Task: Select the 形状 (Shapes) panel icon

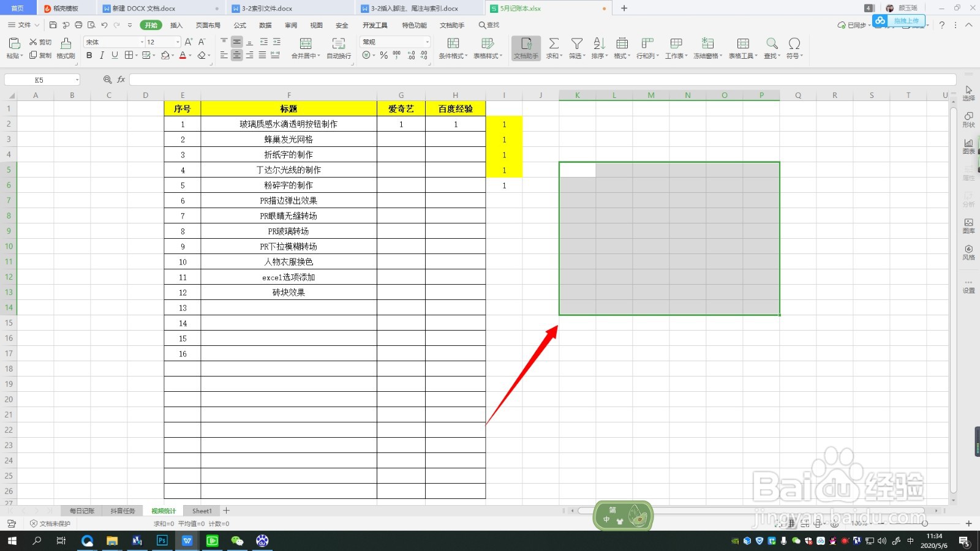Action: pyautogui.click(x=969, y=118)
